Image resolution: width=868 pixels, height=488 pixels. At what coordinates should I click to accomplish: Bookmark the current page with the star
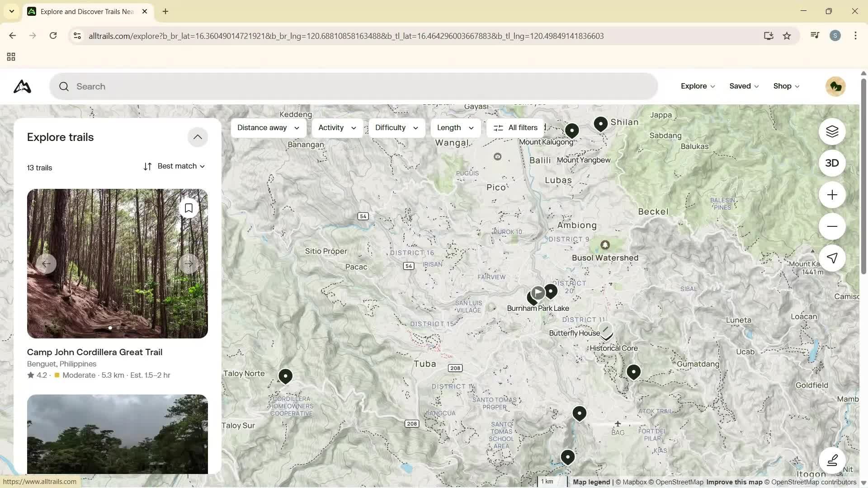(x=787, y=36)
